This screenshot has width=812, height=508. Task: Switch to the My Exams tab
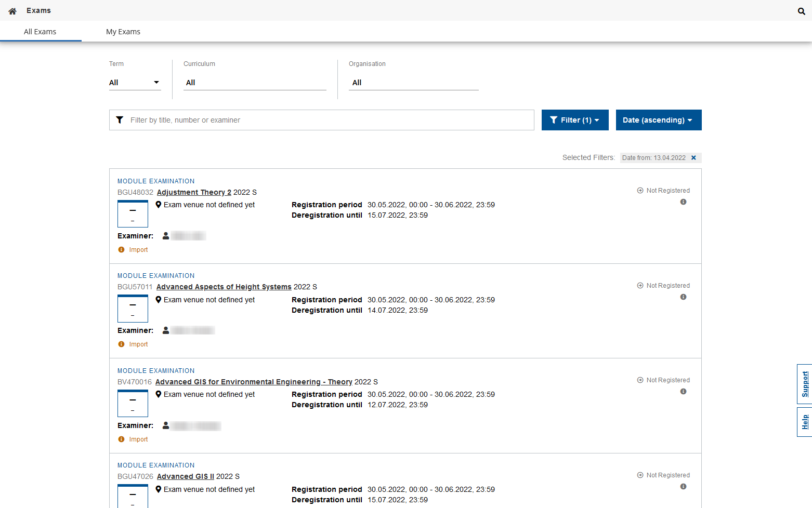point(123,32)
